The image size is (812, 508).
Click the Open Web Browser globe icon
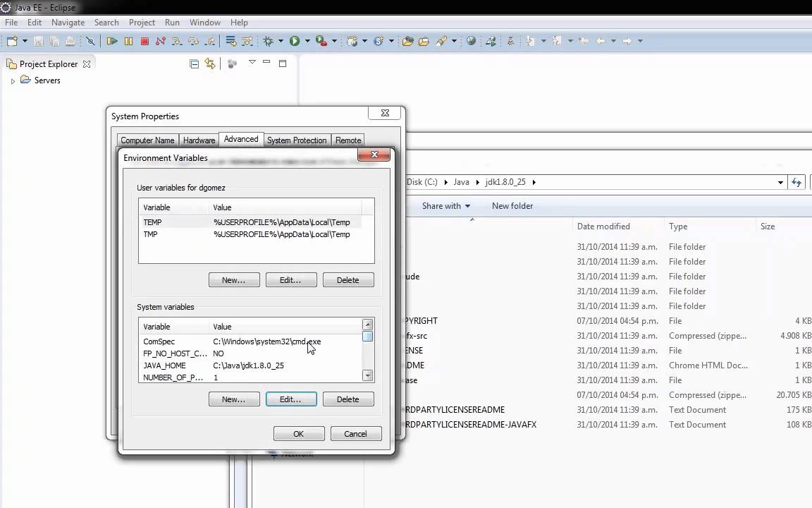point(471,40)
